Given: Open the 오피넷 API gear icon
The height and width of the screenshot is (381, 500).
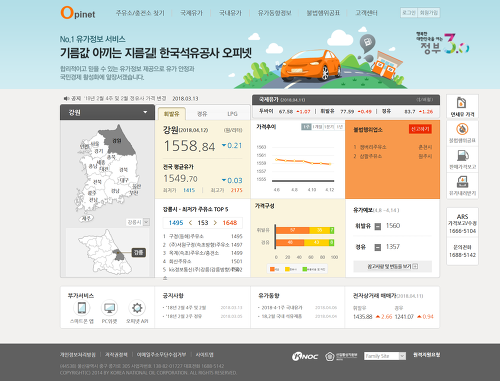Looking at the screenshot, I should tap(137, 308).
